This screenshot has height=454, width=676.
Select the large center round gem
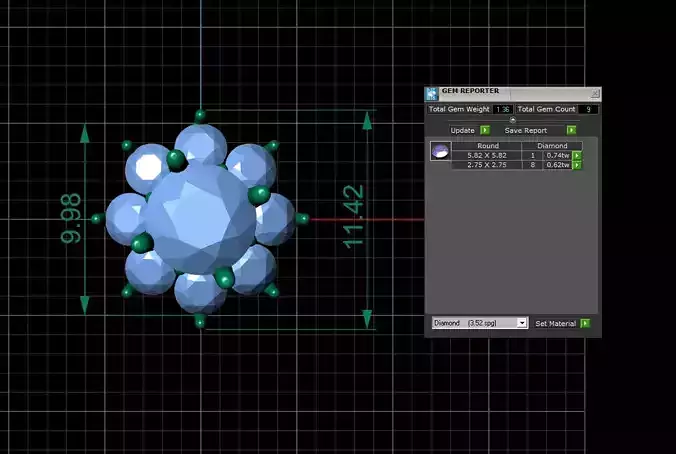[199, 219]
